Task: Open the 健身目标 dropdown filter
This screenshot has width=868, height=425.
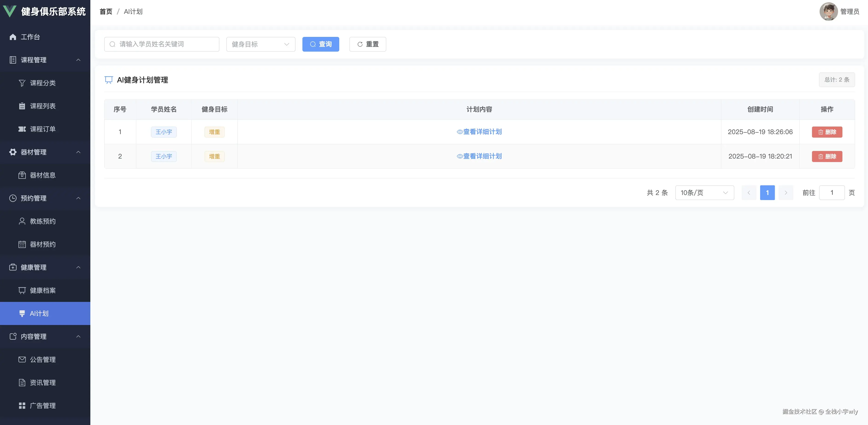Action: point(260,44)
